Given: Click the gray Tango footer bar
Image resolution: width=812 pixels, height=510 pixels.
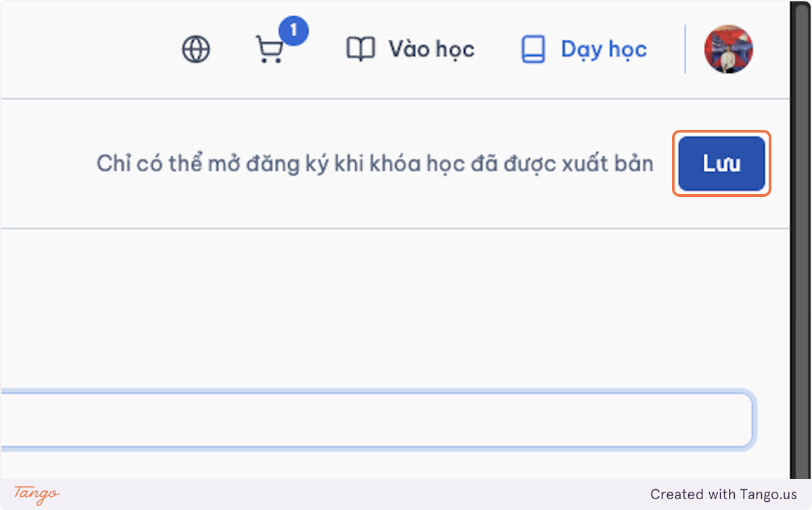Looking at the screenshot, I should pos(406,494).
